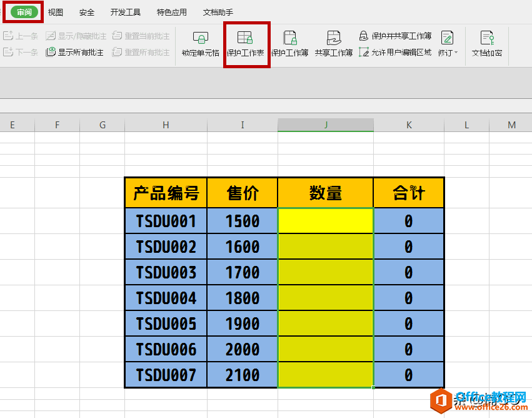Select price cell 1800
Screen dimensions: 532x418
coord(243,298)
